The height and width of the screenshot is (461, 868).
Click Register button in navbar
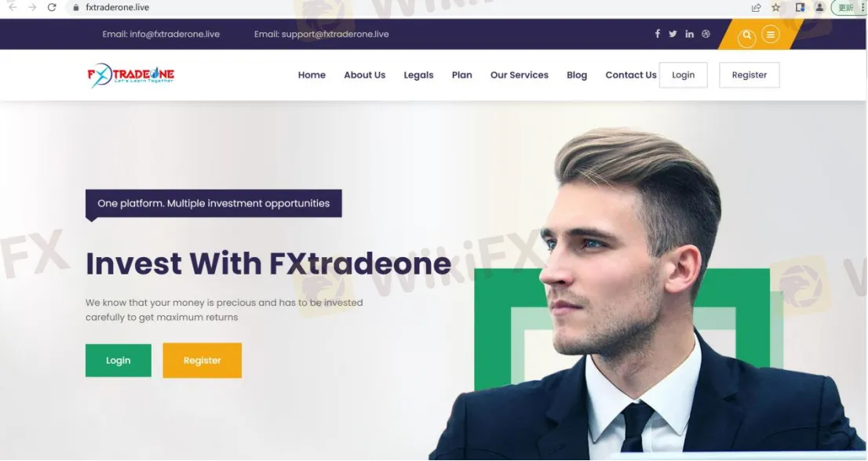749,75
